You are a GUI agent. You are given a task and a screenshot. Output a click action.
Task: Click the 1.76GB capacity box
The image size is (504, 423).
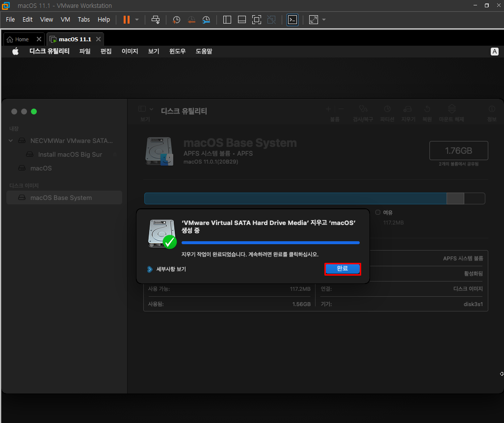[459, 150]
